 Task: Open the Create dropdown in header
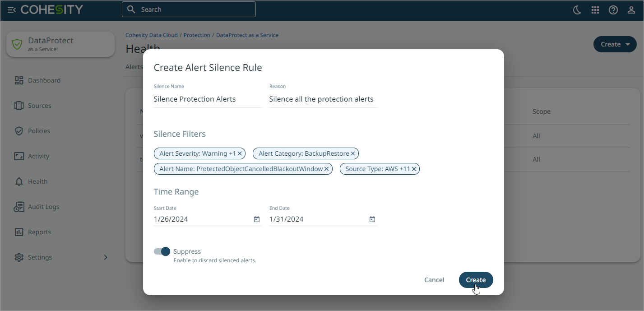[615, 44]
